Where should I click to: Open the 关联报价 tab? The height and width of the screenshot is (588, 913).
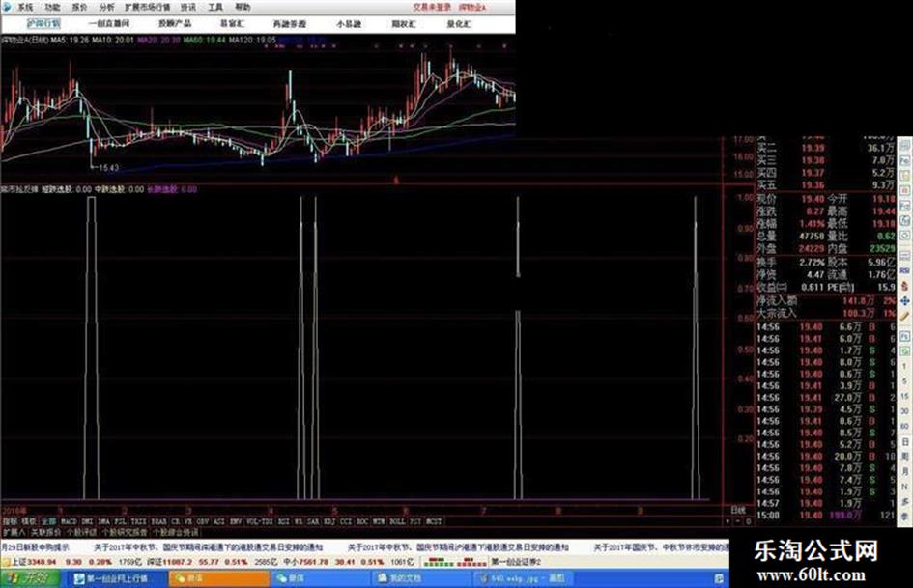[46, 532]
